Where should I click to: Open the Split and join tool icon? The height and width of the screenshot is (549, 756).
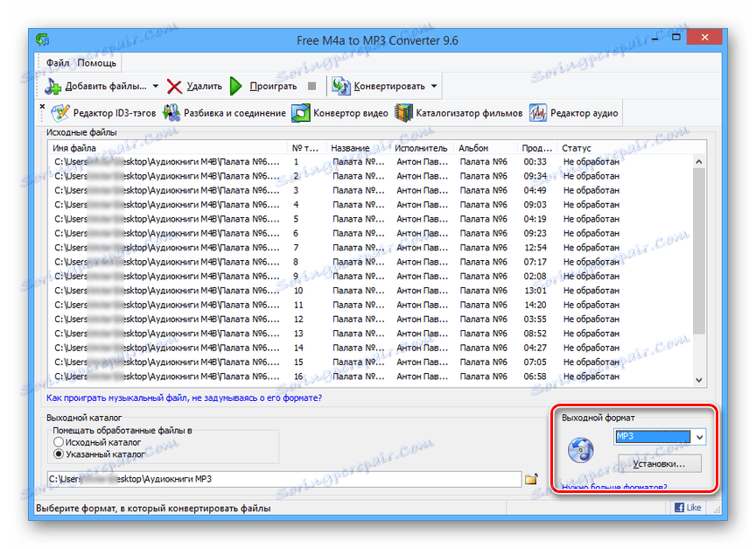click(x=171, y=113)
